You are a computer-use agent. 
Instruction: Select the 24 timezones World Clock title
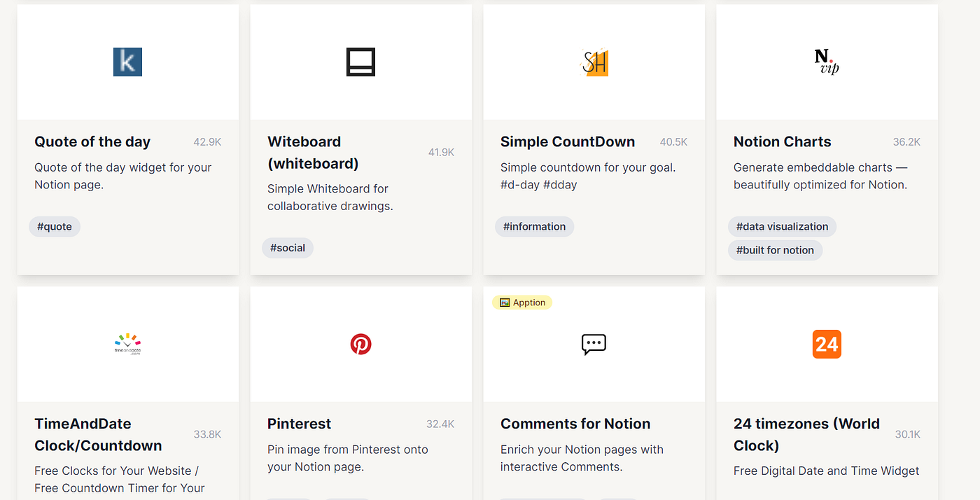tap(806, 433)
